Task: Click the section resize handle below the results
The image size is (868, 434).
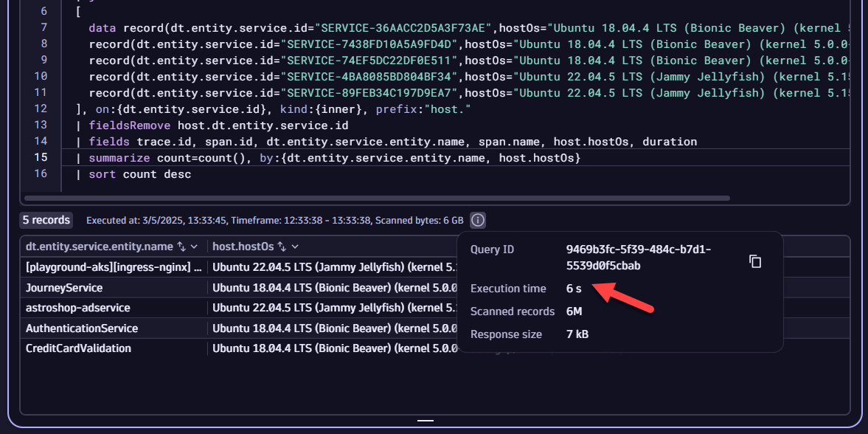Action: click(x=425, y=421)
